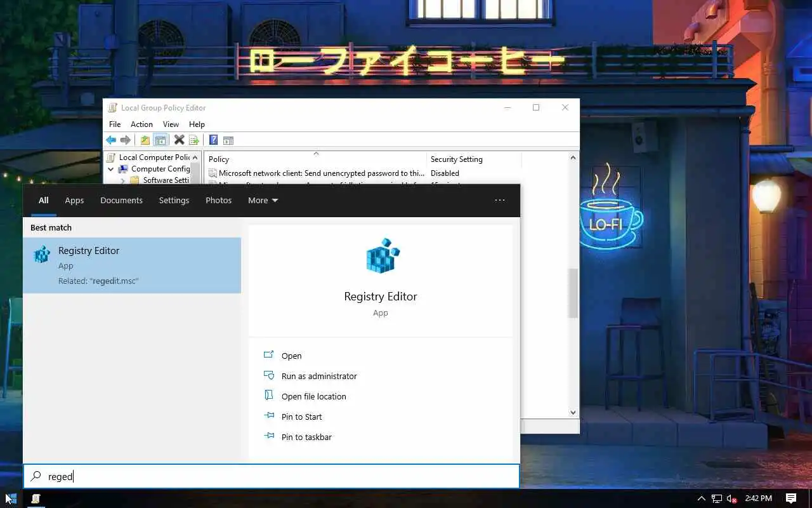Click the Computer Configuration node icon

(123, 169)
